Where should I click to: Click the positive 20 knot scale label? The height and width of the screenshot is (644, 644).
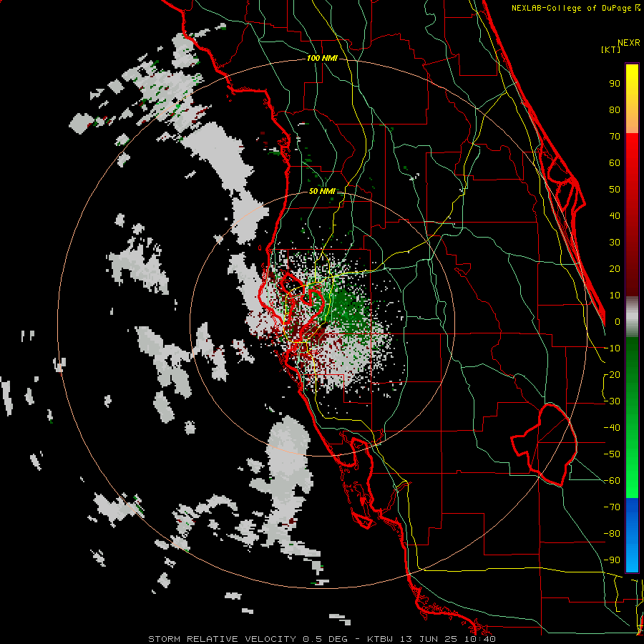coord(615,269)
